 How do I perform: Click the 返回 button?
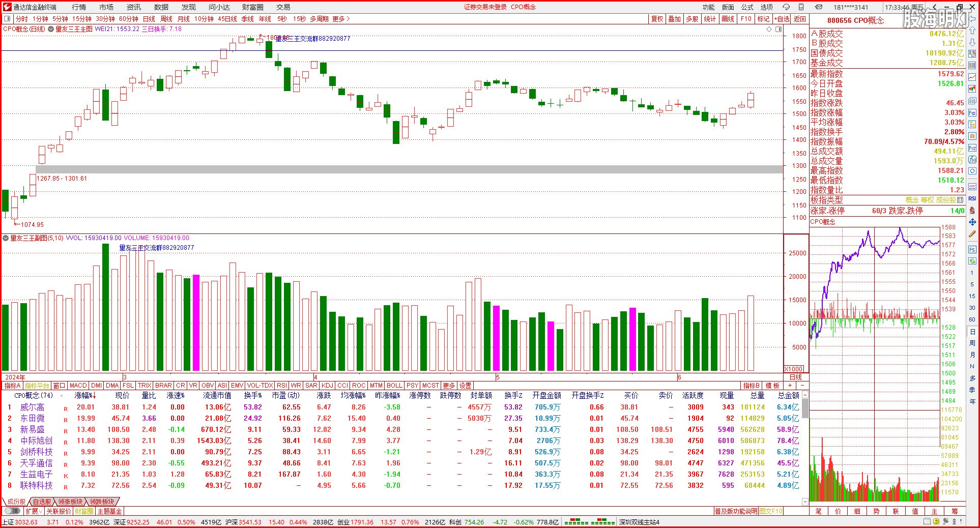(x=800, y=19)
